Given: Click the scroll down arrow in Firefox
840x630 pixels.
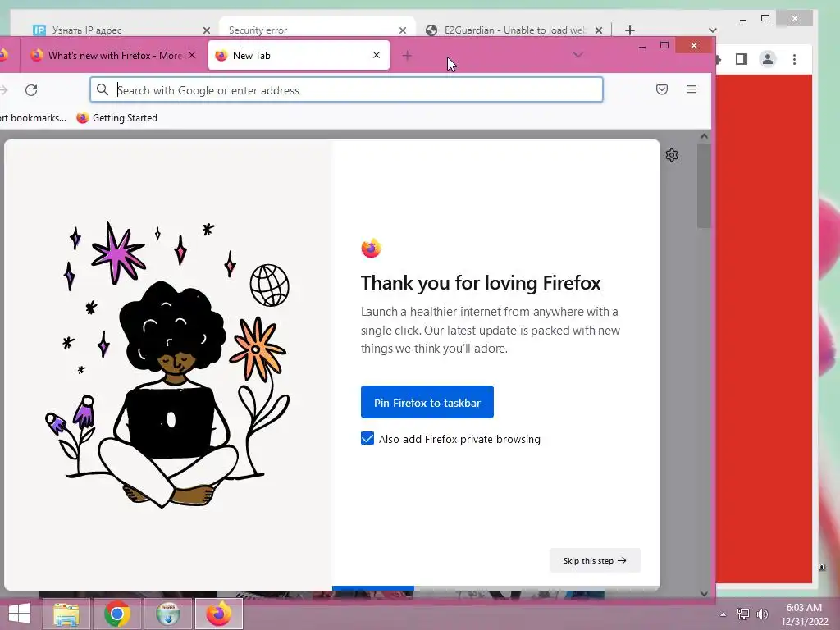Looking at the screenshot, I should (704, 594).
